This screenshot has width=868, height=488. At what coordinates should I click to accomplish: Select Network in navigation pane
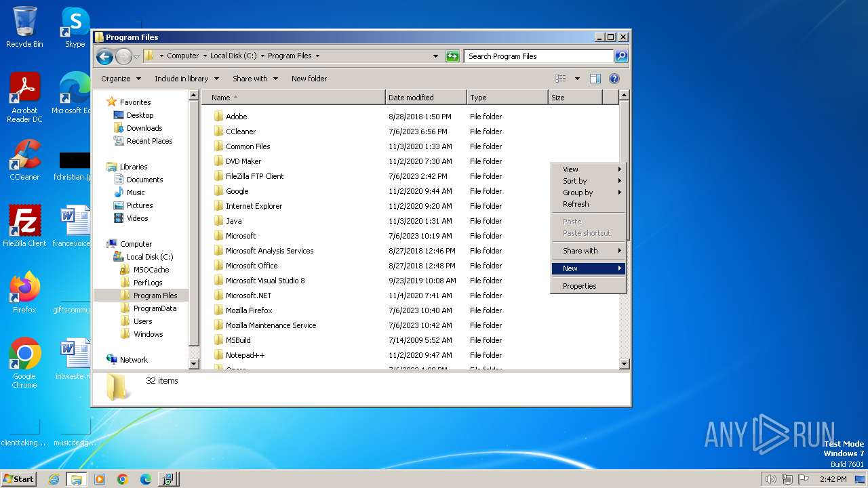pyautogui.click(x=134, y=360)
